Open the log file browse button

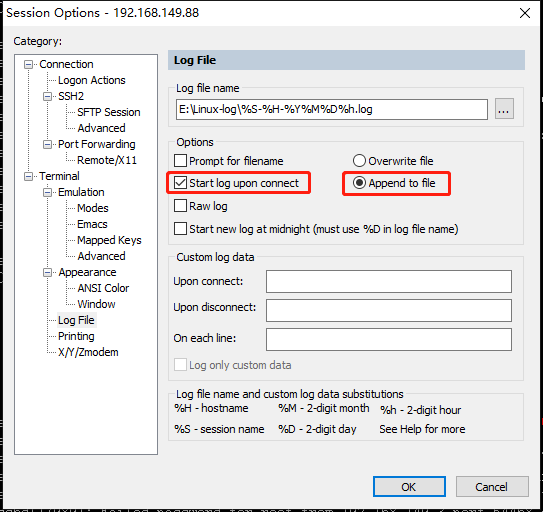click(504, 109)
